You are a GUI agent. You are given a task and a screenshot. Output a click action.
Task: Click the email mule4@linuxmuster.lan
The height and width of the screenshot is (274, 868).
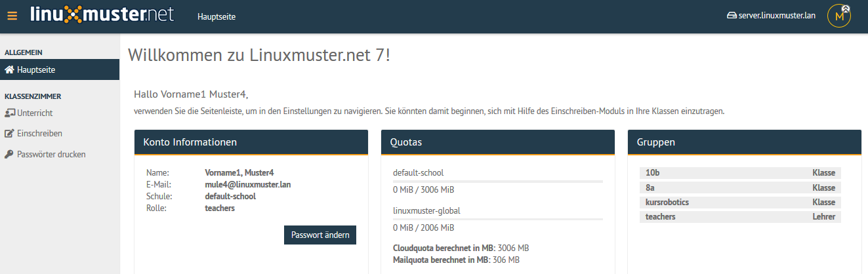[248, 185]
